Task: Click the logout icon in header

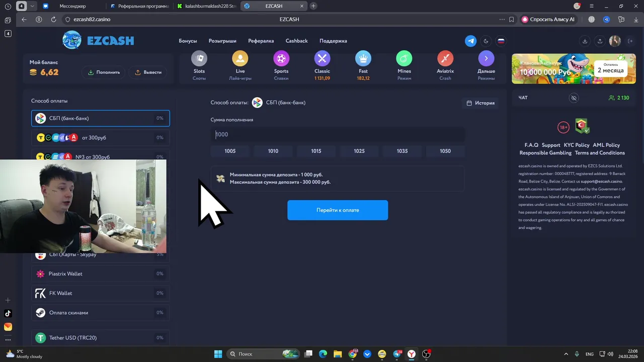Action: point(631,41)
